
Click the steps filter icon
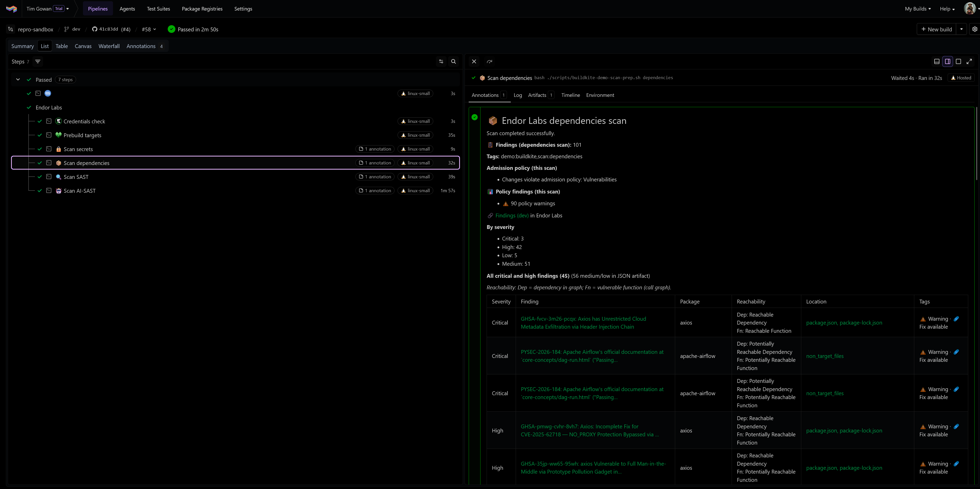38,61
